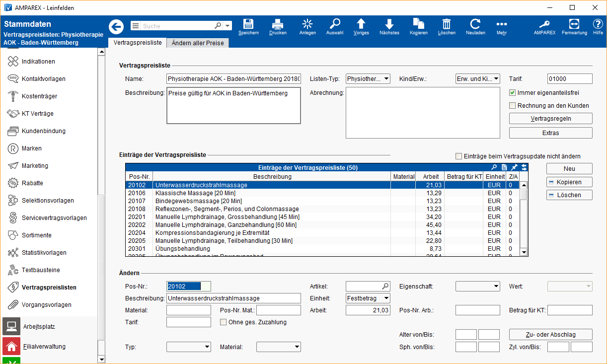Open the Eigenschaft dropdown
This screenshot has width=607, height=364.
point(478,287)
